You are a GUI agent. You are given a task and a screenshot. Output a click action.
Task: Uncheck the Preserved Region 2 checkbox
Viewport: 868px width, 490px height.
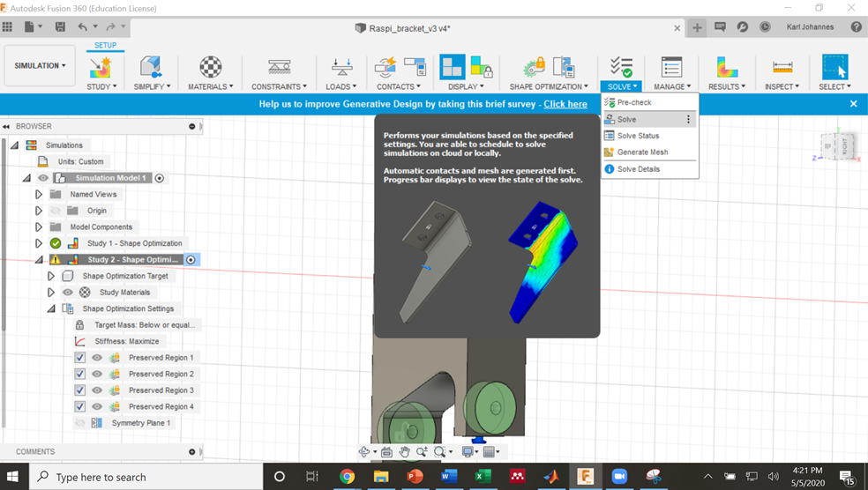(x=79, y=374)
